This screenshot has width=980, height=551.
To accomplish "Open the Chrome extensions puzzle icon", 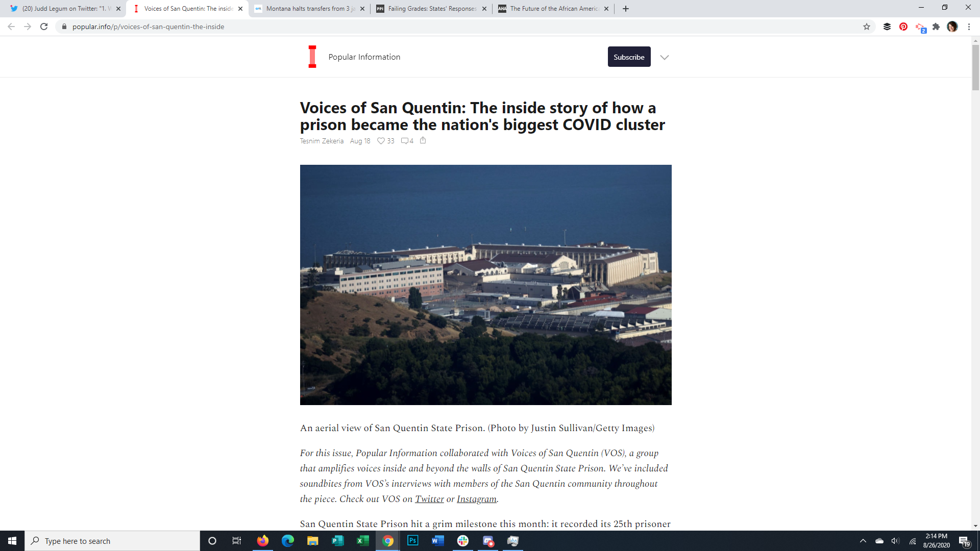I will (936, 27).
